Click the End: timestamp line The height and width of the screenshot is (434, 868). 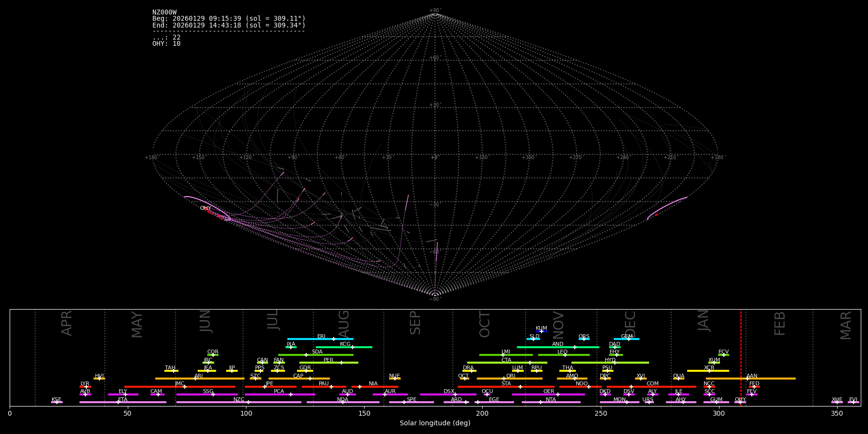pyautogui.click(x=229, y=25)
